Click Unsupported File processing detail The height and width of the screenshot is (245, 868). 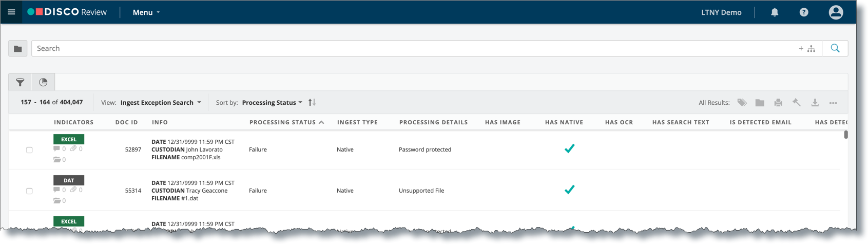tap(421, 191)
